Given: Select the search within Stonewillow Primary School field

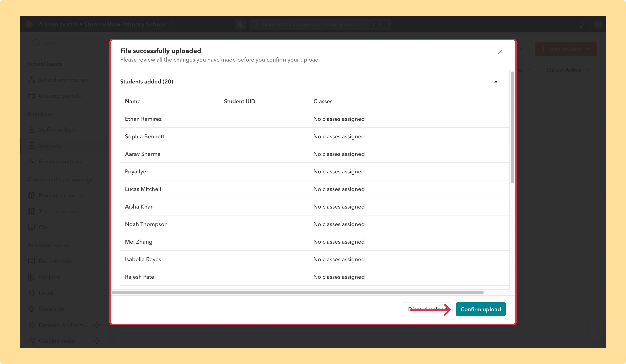Looking at the screenshot, I should tap(320, 24).
